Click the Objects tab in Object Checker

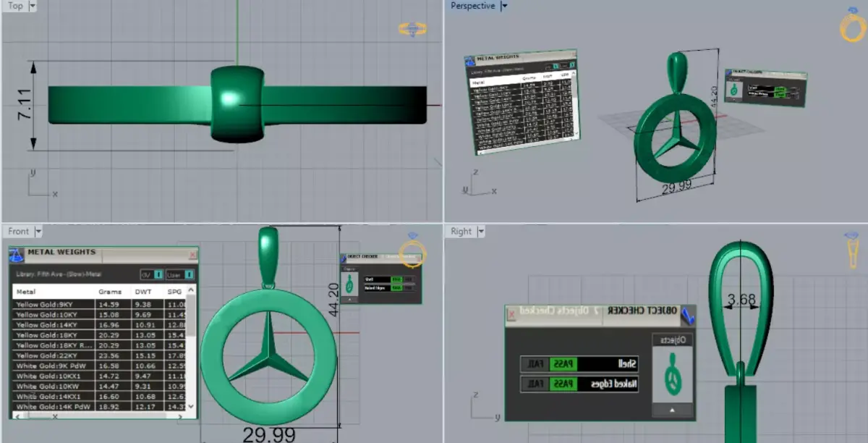(x=673, y=339)
